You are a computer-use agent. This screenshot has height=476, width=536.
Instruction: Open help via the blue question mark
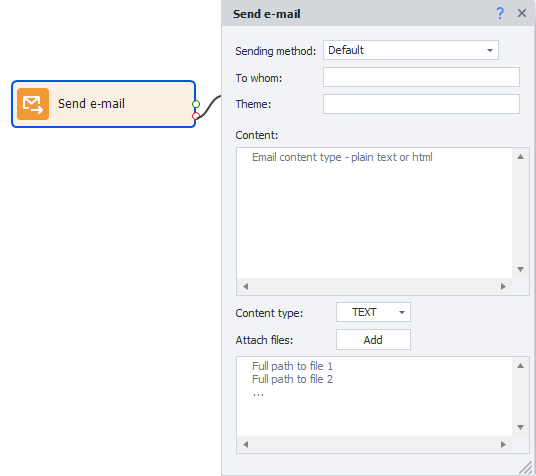(x=500, y=13)
